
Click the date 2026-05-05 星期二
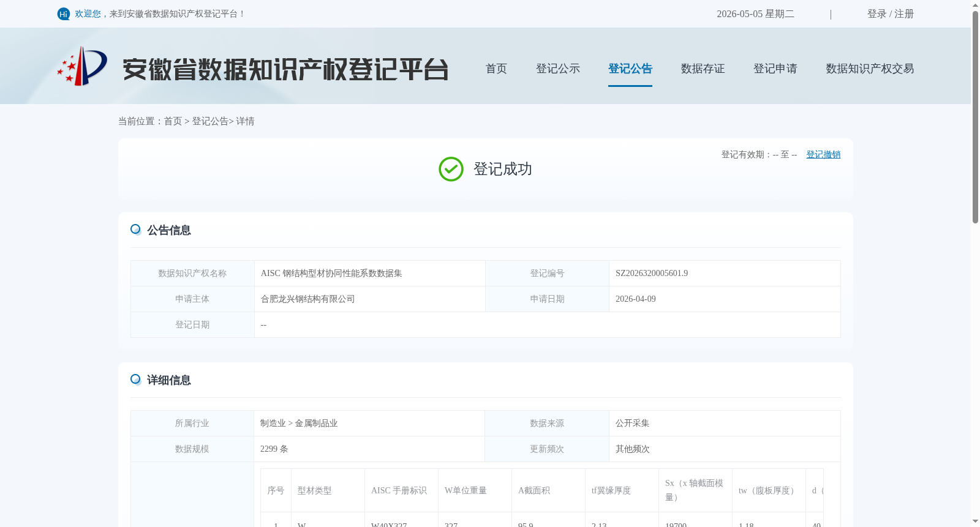755,14
